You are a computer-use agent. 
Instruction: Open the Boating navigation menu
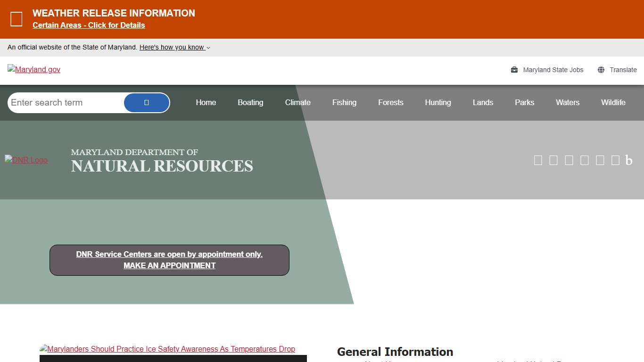tap(250, 102)
